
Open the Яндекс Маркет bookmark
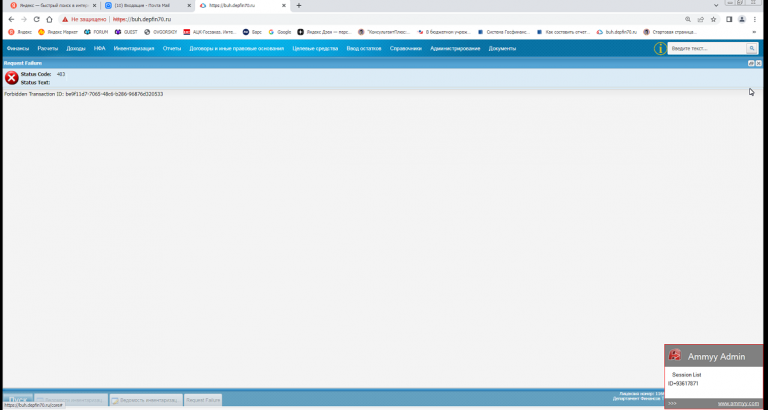[x=58, y=32]
